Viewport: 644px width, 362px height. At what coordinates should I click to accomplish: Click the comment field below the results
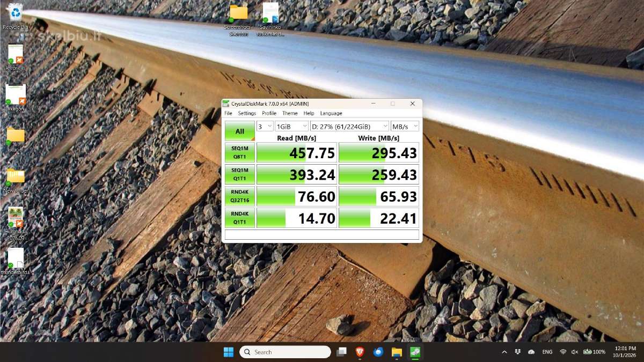pyautogui.click(x=322, y=235)
